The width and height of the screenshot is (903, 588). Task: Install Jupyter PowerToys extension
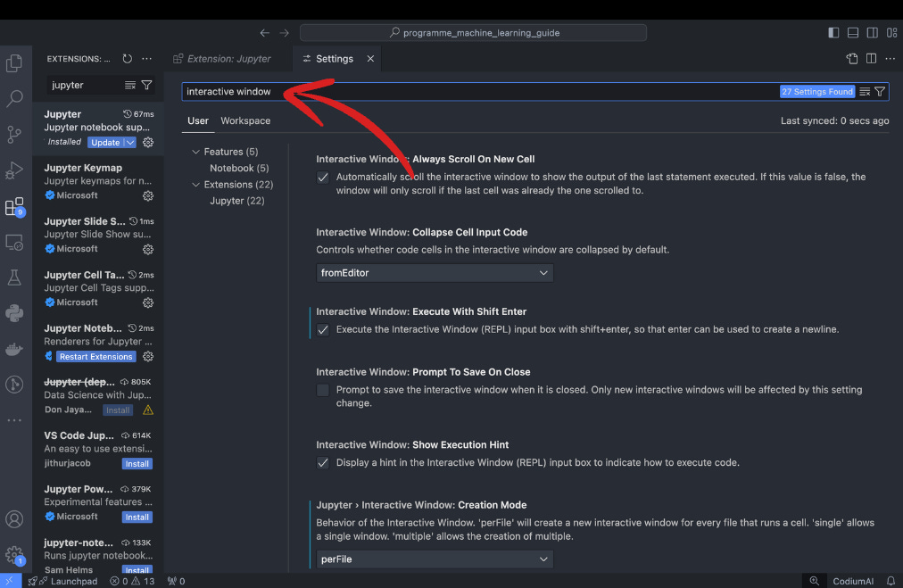coord(137,518)
